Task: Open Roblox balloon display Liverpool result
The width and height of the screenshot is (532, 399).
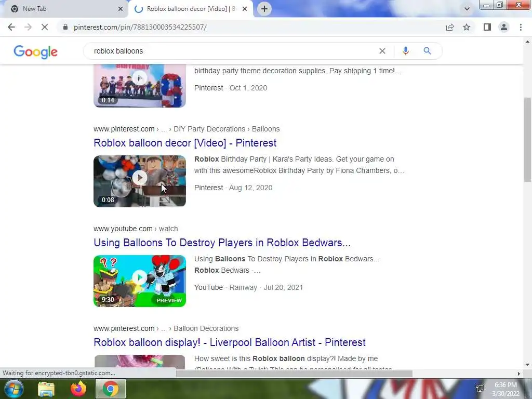Action: (x=229, y=342)
